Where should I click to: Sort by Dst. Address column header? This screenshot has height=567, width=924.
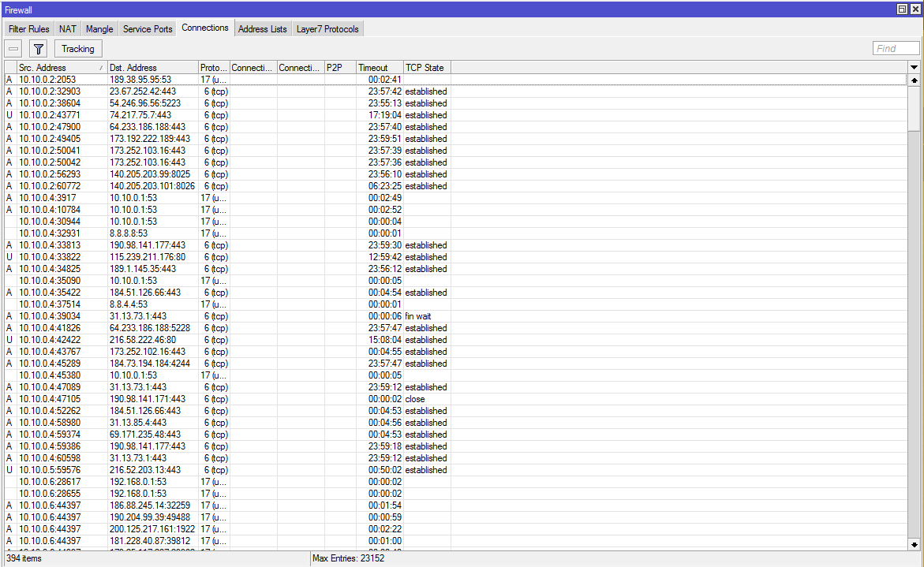coord(152,68)
